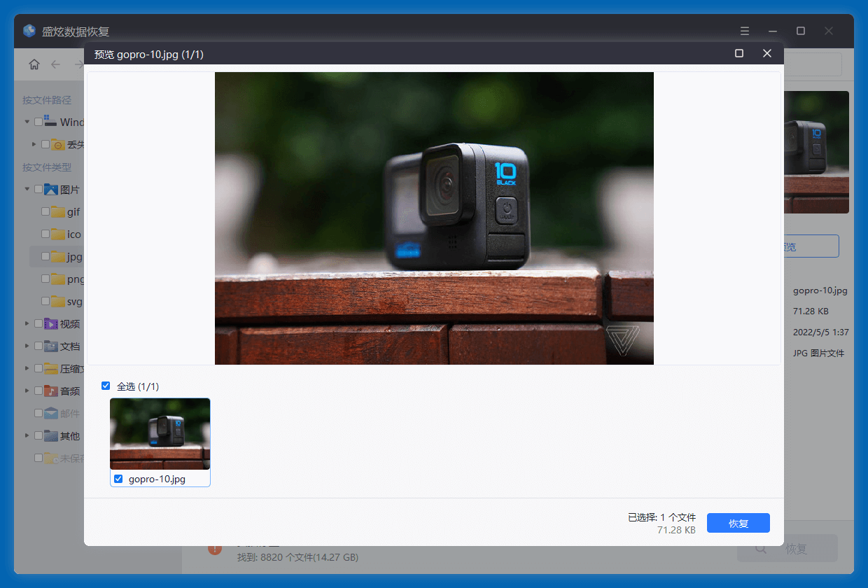Viewport: 868px width, 588px height.
Task: Click the 文档 documents category icon
Action: (51, 346)
